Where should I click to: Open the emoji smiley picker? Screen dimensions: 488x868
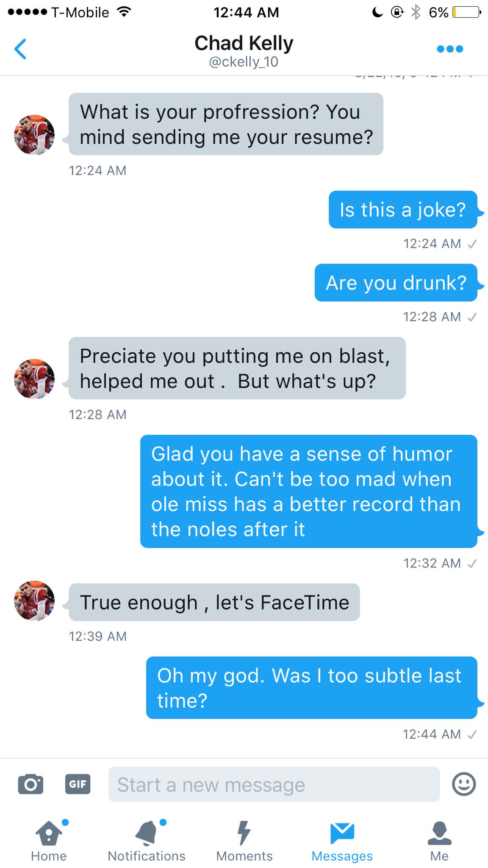(x=464, y=784)
